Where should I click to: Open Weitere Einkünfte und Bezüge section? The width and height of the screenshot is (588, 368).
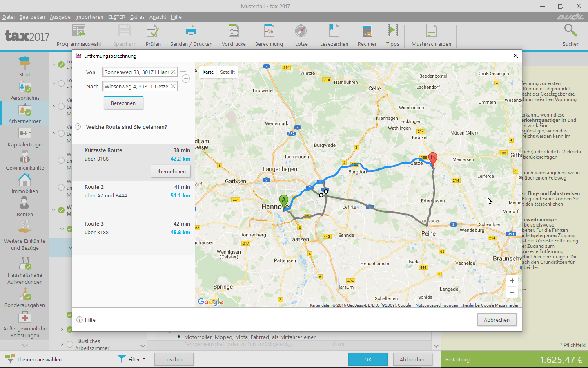[25, 236]
